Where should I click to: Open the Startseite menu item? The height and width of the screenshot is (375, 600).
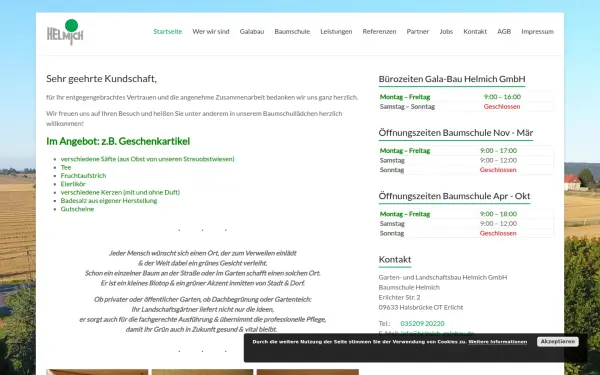[168, 31]
